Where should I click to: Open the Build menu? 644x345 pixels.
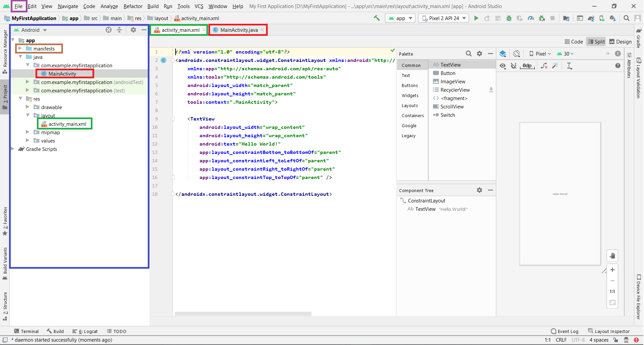coord(153,6)
